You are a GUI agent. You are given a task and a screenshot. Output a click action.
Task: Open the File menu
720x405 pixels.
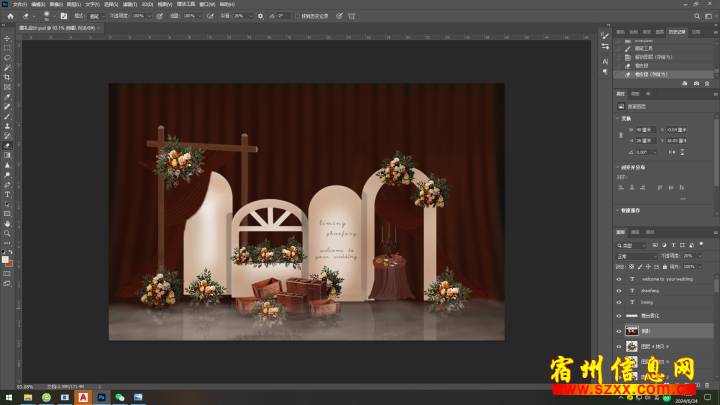(19, 4)
